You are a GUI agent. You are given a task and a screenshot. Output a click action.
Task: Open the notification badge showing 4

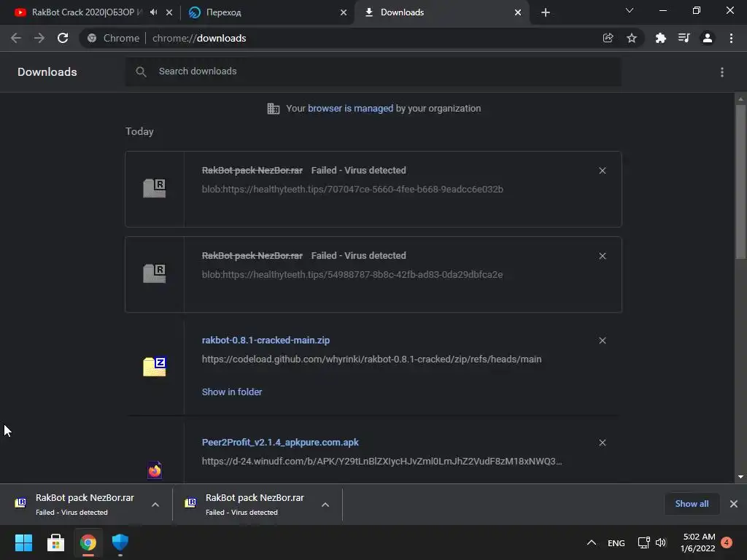[x=727, y=542]
